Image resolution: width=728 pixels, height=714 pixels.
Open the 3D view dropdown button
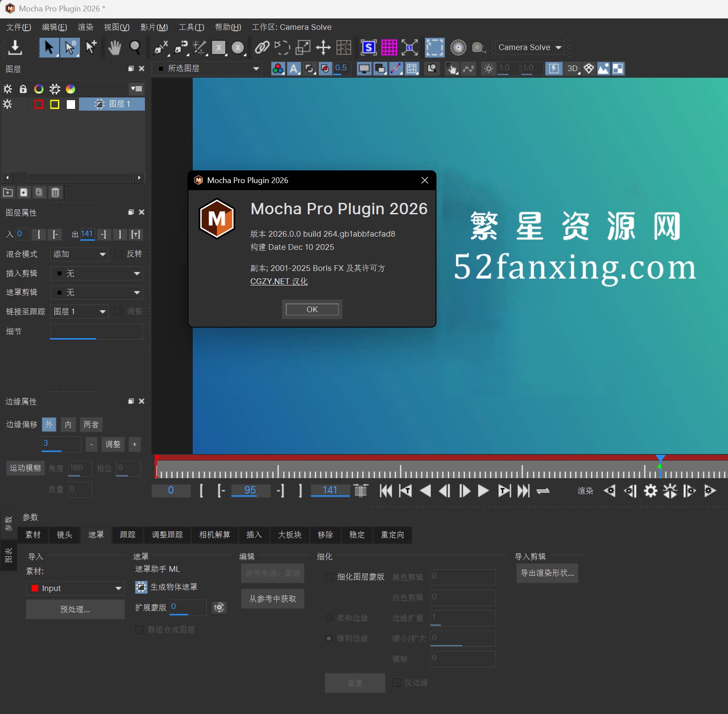(573, 69)
